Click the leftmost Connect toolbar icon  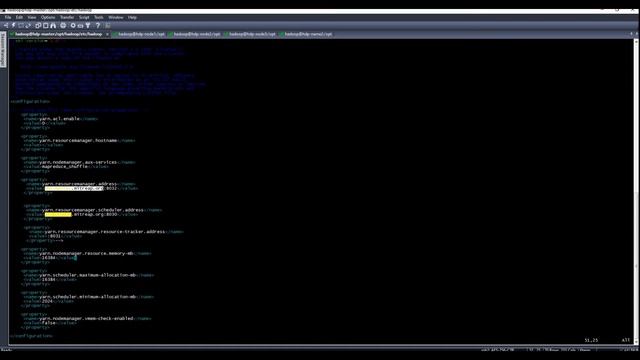tap(6, 25)
